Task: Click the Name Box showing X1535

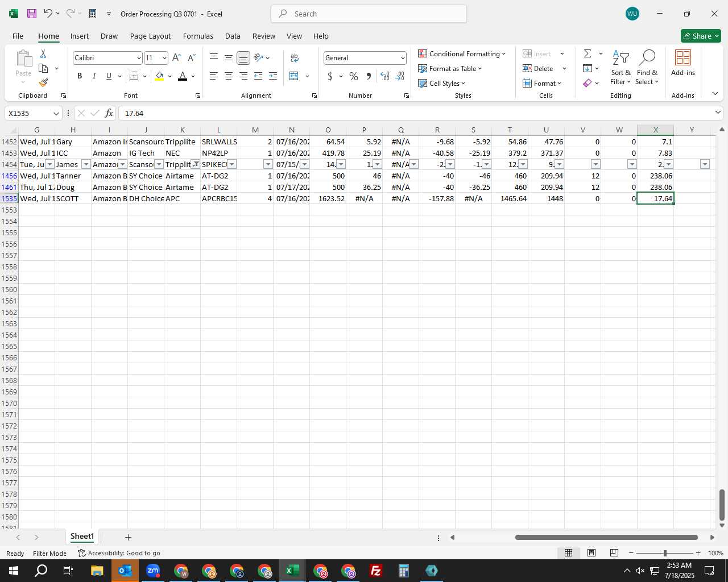Action: click(34, 113)
